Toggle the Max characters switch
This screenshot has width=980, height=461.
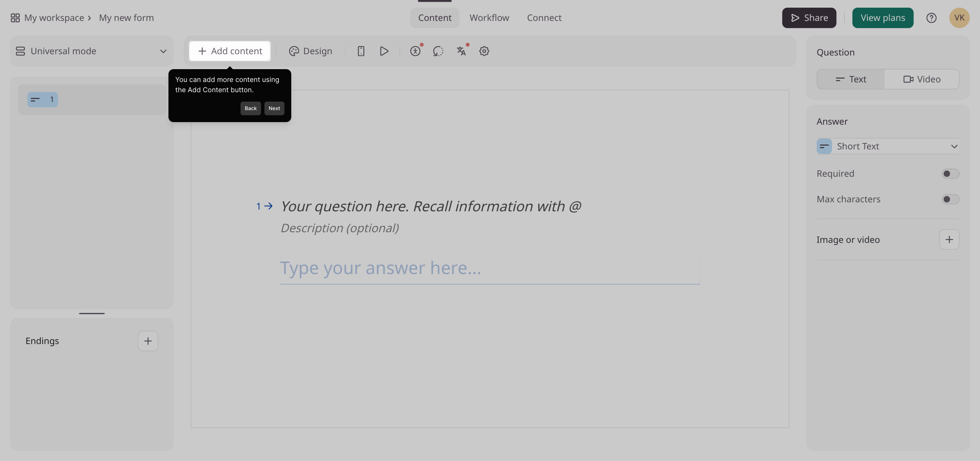(x=951, y=199)
